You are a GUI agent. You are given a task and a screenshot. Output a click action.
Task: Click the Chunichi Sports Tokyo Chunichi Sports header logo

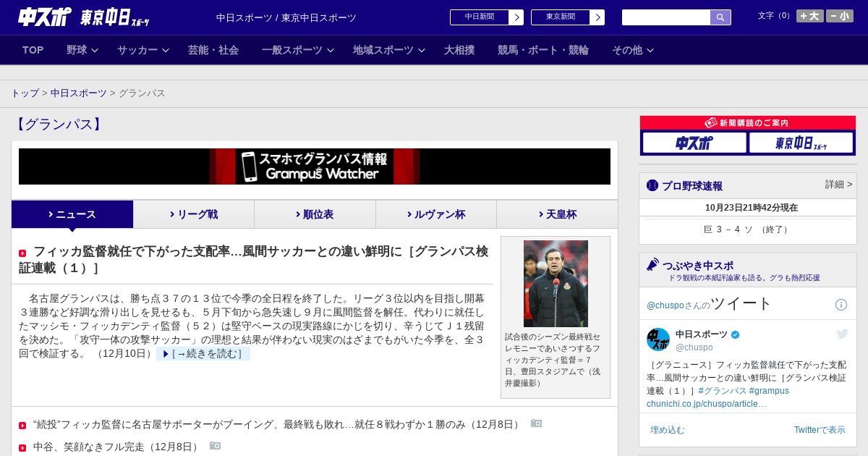(x=84, y=17)
